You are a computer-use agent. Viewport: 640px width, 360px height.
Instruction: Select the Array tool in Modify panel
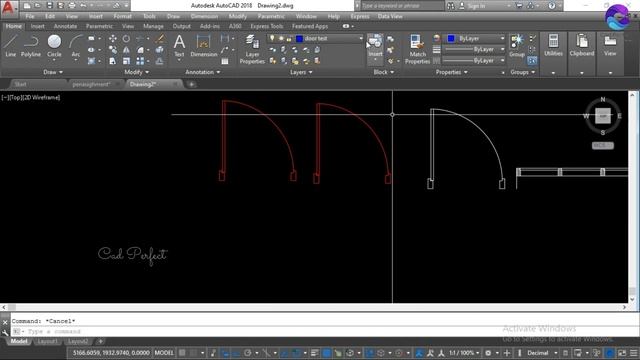(x=140, y=61)
